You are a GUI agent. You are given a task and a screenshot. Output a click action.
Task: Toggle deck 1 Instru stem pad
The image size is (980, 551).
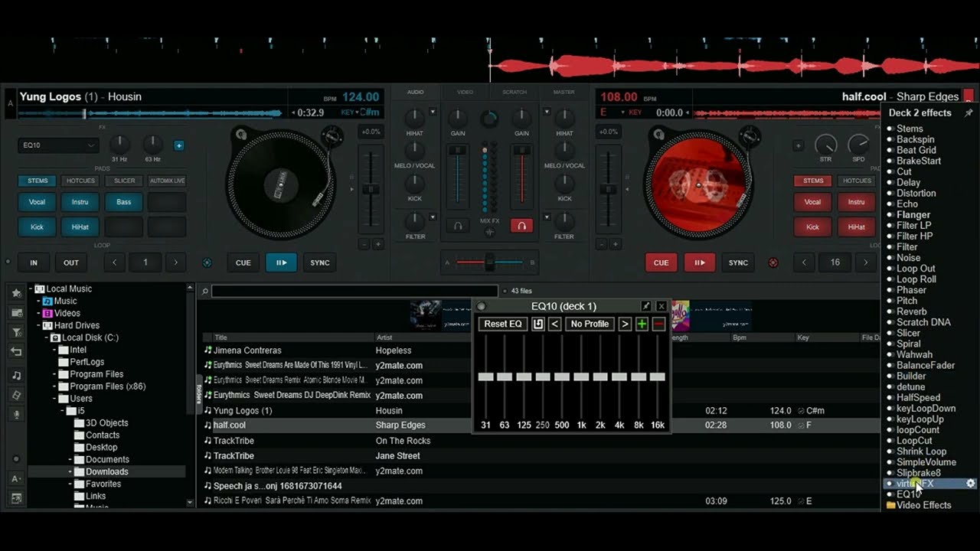click(x=80, y=202)
